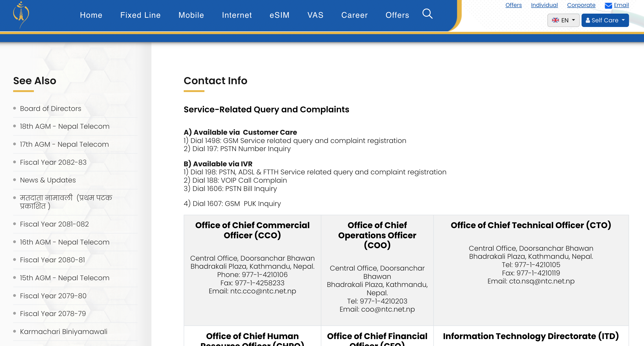Click the CCO phone 977-1-4210106
The width and height of the screenshot is (644, 346).
pos(265,275)
